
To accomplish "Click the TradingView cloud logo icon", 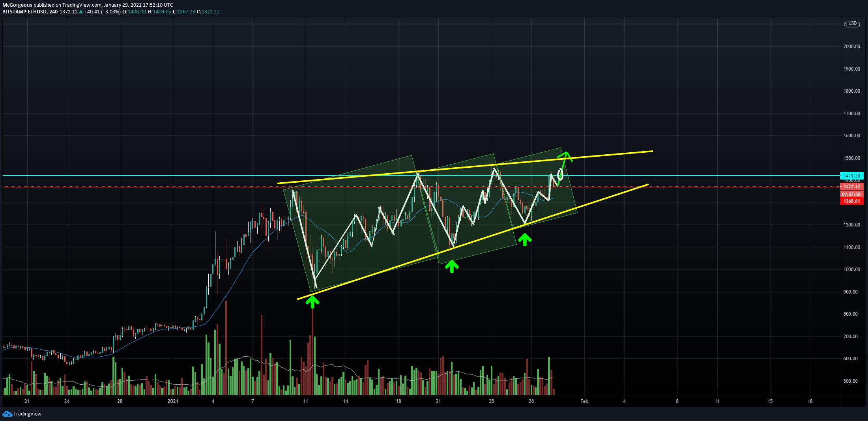I will point(7,414).
